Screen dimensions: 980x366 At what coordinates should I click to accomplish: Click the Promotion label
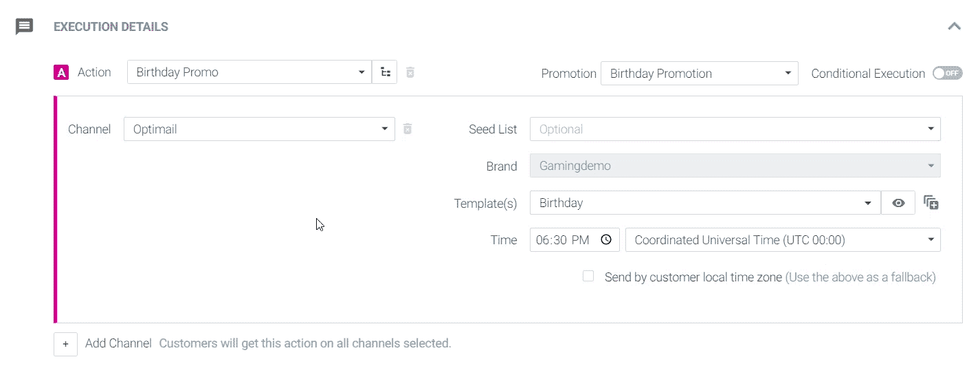point(568,74)
